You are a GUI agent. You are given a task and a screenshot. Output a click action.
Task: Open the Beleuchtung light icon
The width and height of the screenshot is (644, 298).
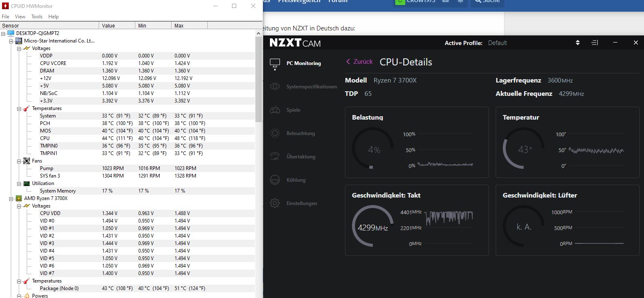coord(275,133)
